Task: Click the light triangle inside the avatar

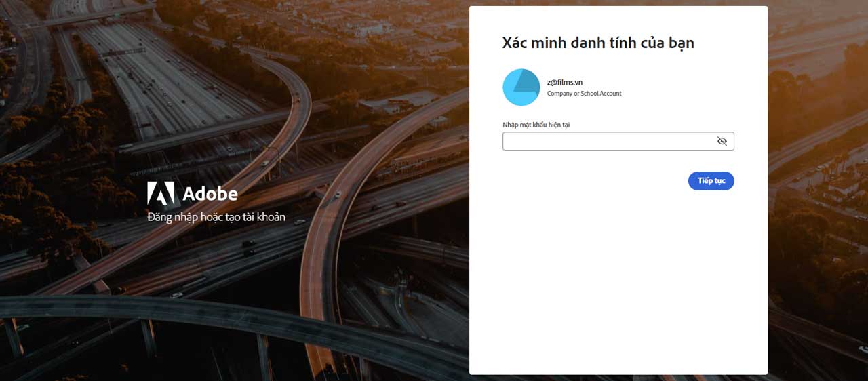Action: 525,83
